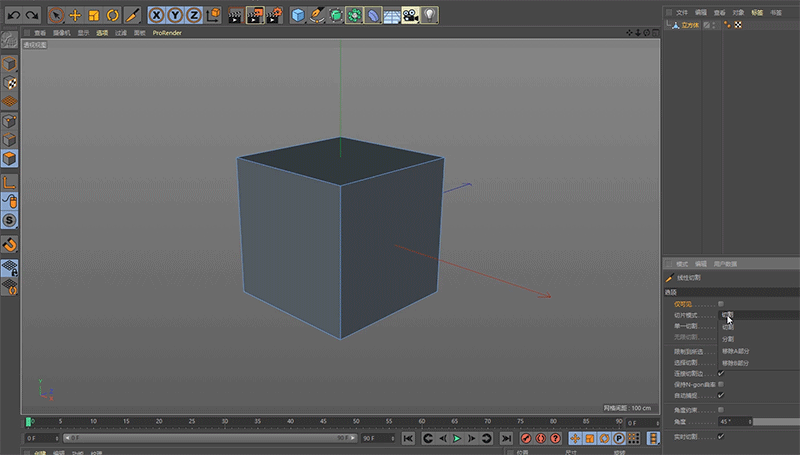The width and height of the screenshot is (800, 455).
Task: Select the workplane orange grid icon
Action: click(9, 102)
